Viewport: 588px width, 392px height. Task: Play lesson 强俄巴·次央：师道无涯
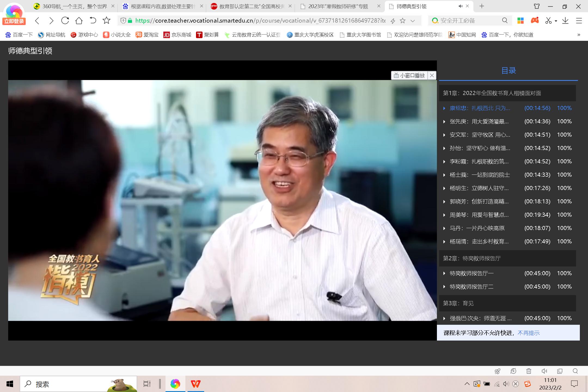[x=507, y=318]
